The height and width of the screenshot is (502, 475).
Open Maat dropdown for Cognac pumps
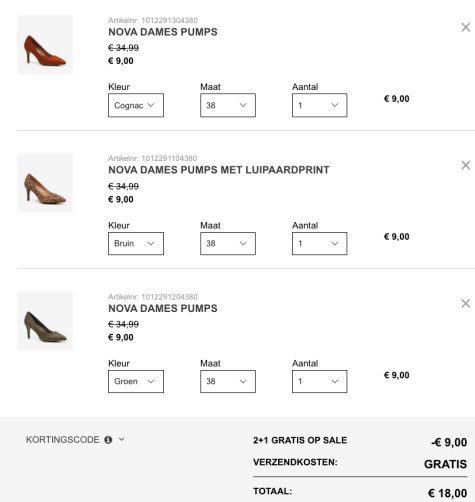pos(228,105)
